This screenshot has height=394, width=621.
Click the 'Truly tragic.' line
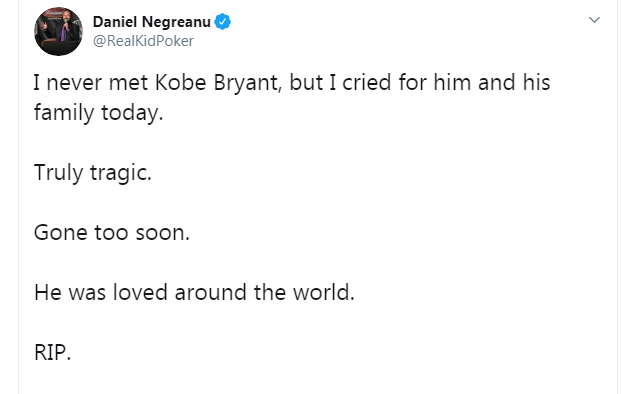coord(93,173)
